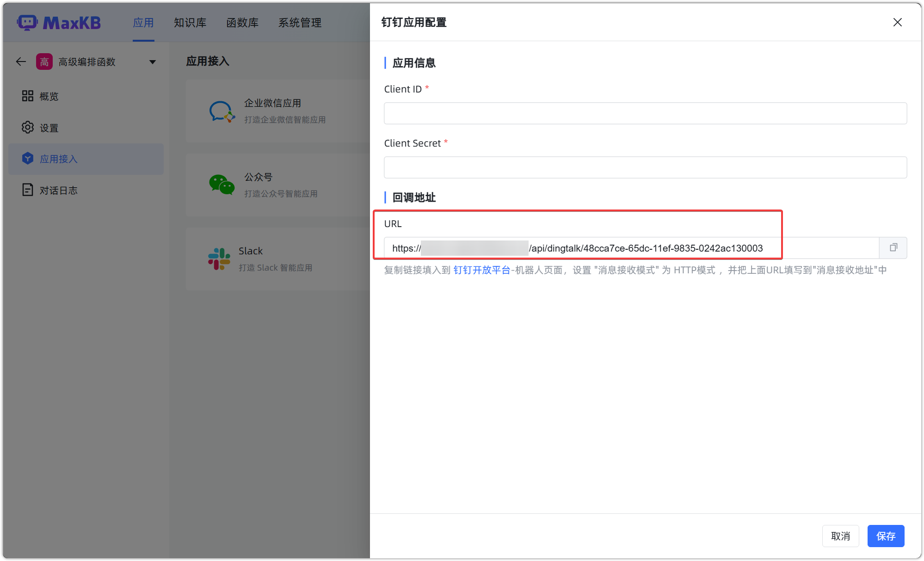
Task: Click the 保存 button
Action: pos(886,536)
